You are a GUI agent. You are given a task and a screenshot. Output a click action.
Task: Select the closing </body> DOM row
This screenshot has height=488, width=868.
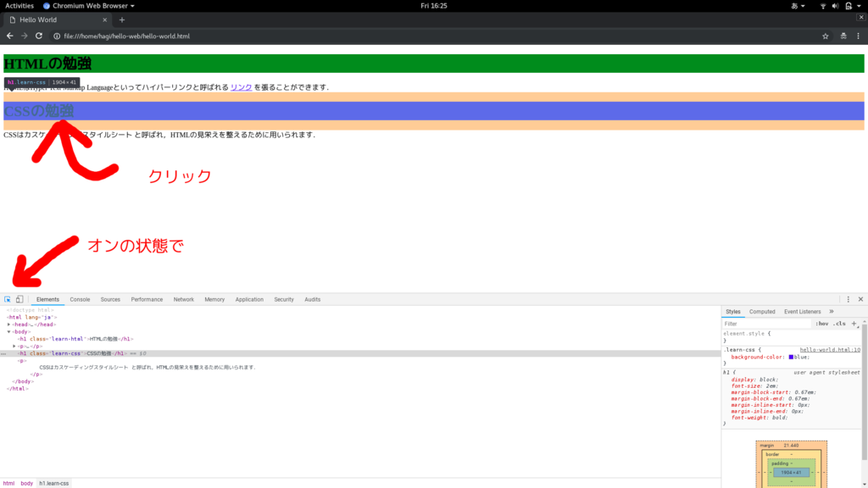click(359, 382)
